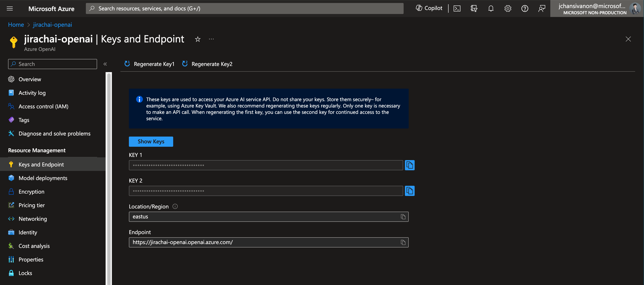Screen dimensions: 644x285
Task: Focus the global search resources box
Action: pyautogui.click(x=244, y=8)
